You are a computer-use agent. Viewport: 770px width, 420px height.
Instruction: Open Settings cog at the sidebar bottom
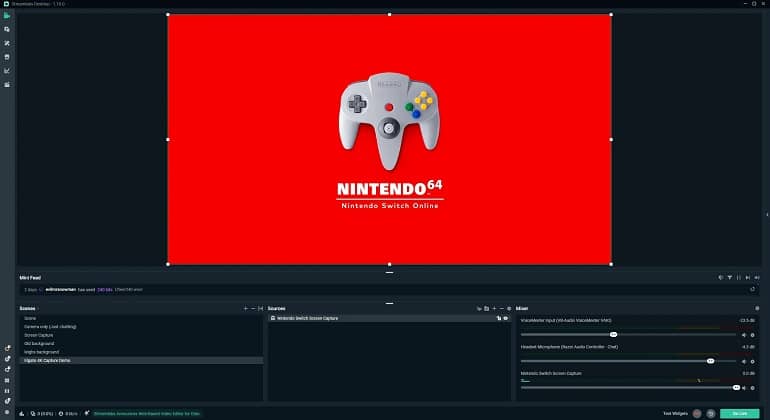(x=7, y=412)
